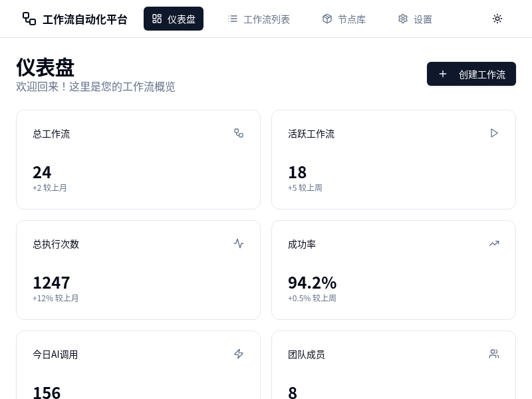Switch to the 工作流列表 tab

point(259,19)
